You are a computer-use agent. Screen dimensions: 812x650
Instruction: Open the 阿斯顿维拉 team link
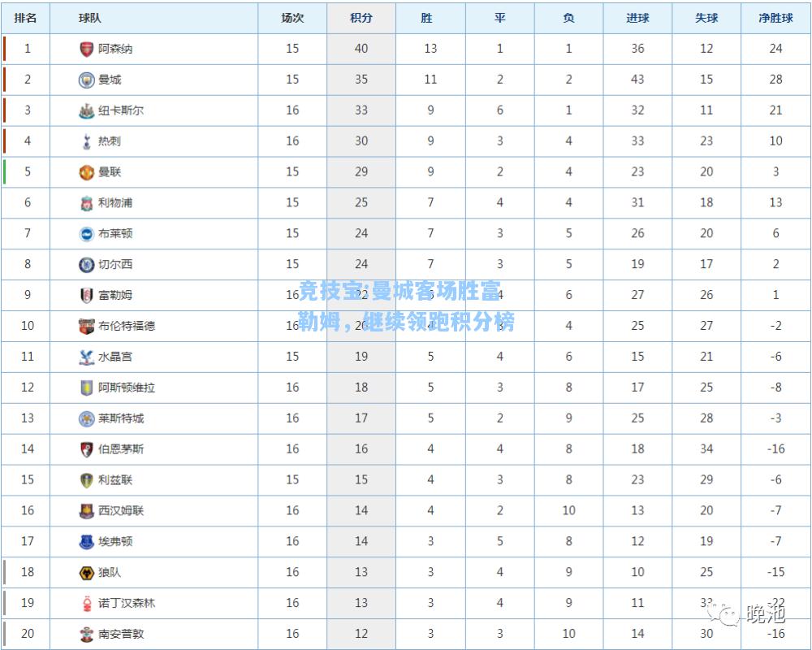127,388
